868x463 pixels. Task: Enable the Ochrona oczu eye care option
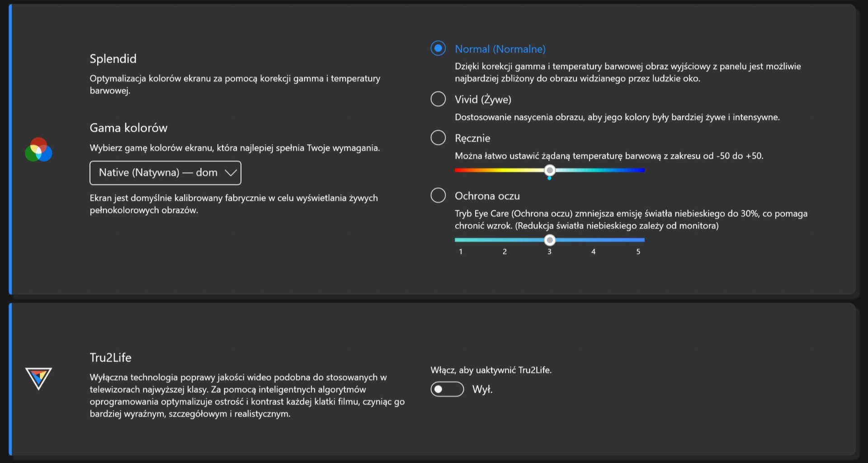pyautogui.click(x=438, y=195)
